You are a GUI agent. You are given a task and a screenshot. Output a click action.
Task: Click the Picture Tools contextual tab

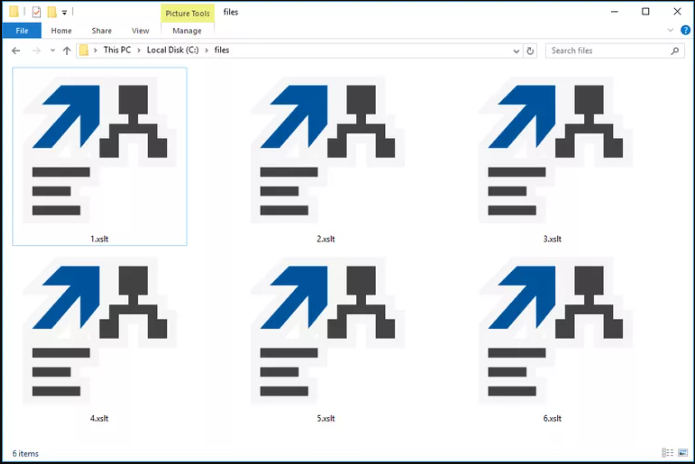187,13
